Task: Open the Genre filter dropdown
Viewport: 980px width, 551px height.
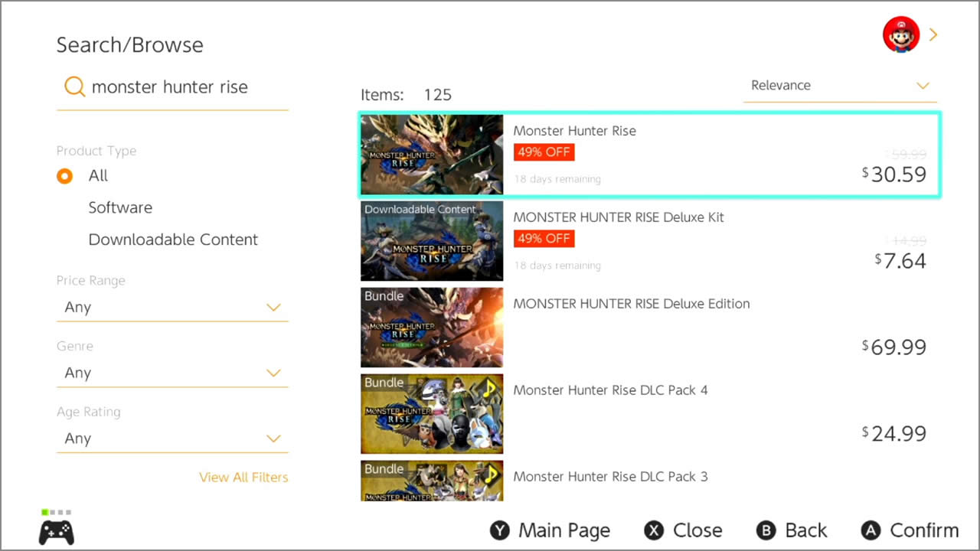Action: pos(172,373)
